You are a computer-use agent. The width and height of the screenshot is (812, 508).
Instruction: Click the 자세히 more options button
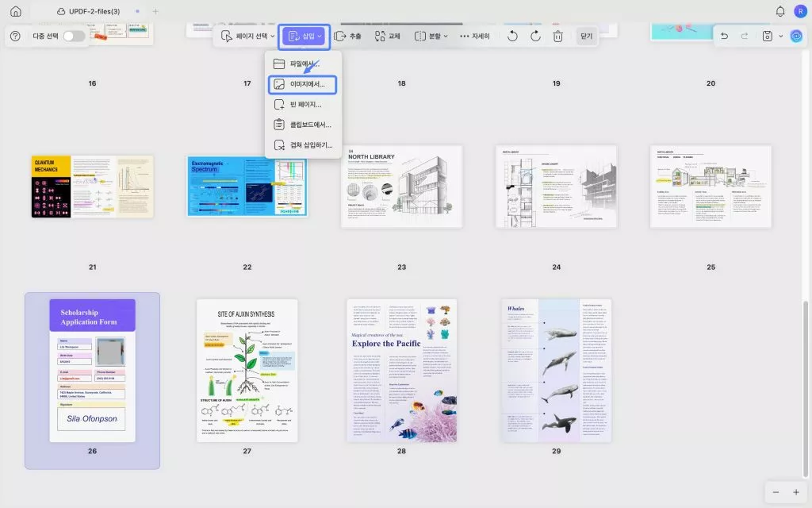tap(474, 36)
